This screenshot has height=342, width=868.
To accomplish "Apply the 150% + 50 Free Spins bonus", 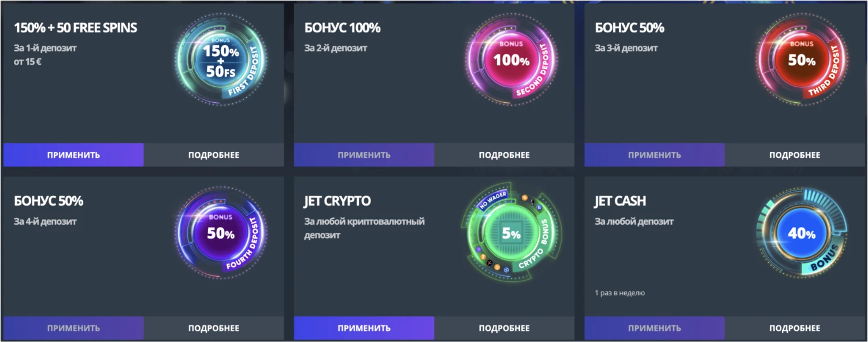I will [73, 155].
